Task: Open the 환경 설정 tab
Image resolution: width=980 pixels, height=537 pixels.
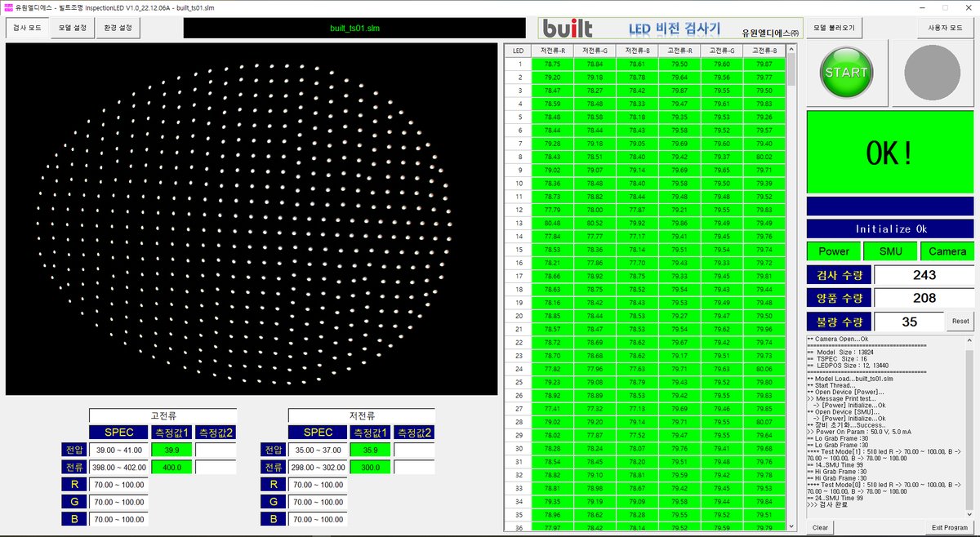Action: click(117, 28)
